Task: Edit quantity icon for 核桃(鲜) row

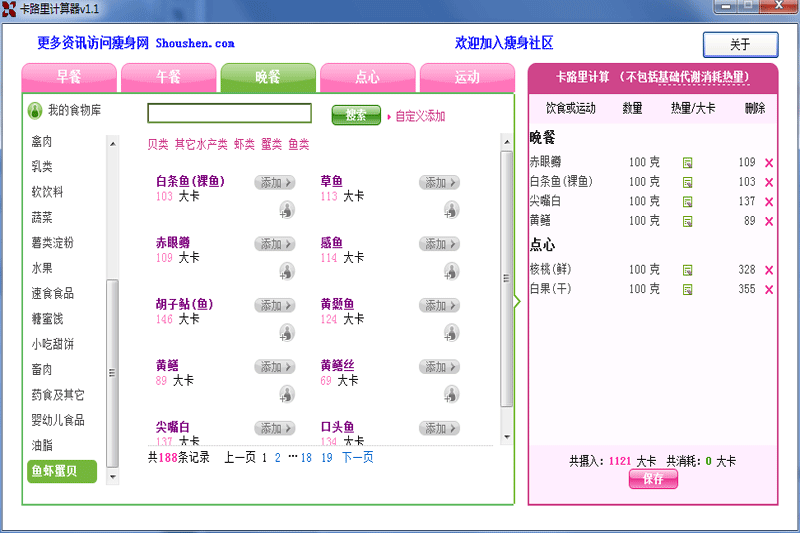Action: (x=687, y=270)
